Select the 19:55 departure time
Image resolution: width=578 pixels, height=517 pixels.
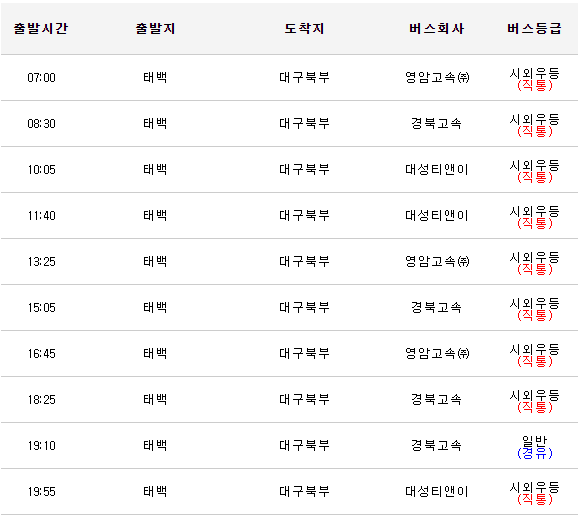click(x=42, y=492)
